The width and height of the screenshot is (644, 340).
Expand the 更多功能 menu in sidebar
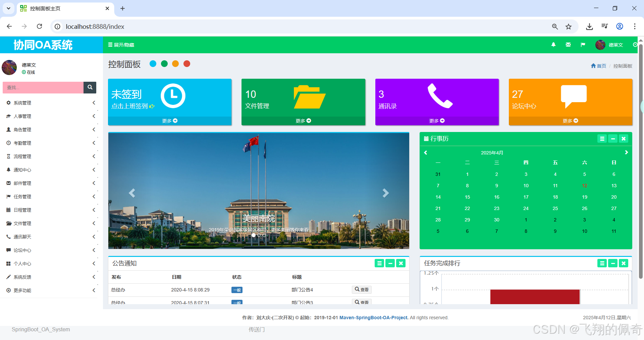coord(23,290)
